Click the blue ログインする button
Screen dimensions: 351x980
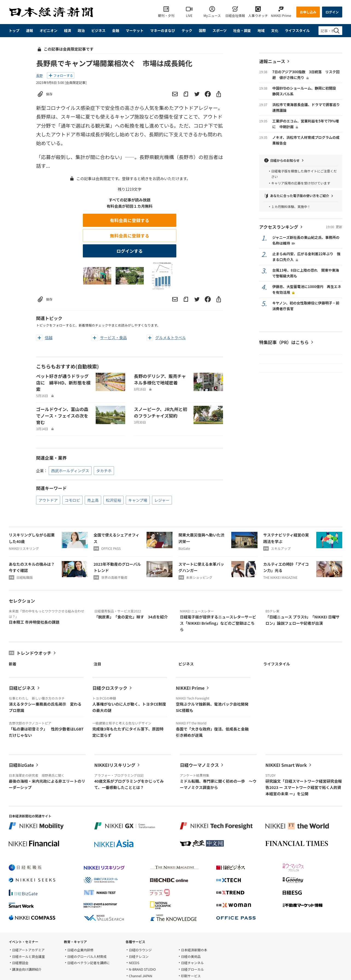pyautogui.click(x=129, y=251)
